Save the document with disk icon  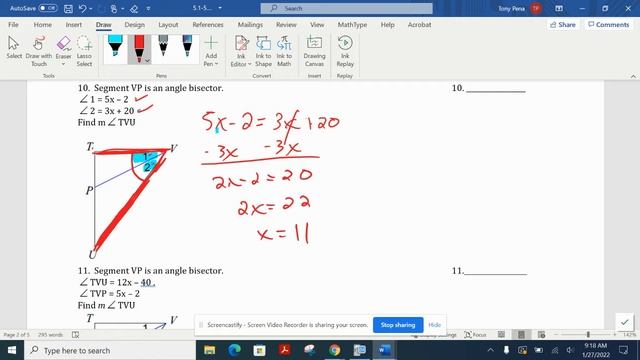coord(68,8)
